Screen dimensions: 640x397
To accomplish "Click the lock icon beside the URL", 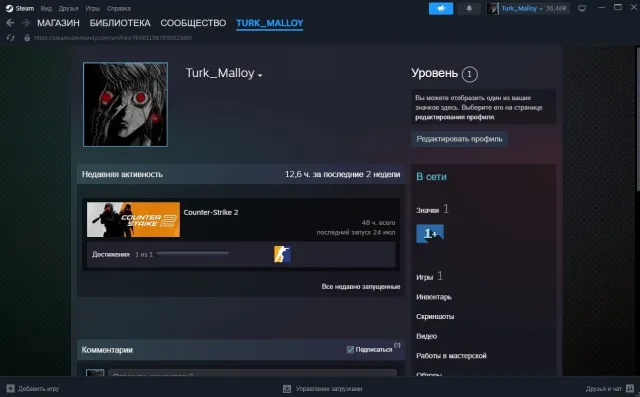I will [27, 38].
